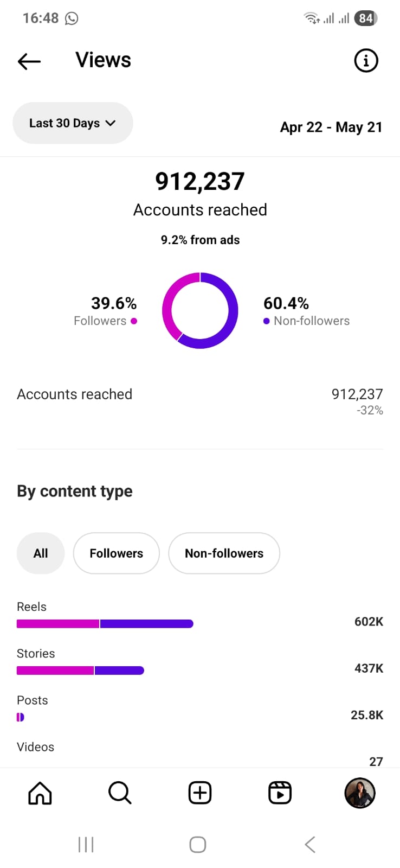
Task: Open the search magnifier icon
Action: [120, 793]
